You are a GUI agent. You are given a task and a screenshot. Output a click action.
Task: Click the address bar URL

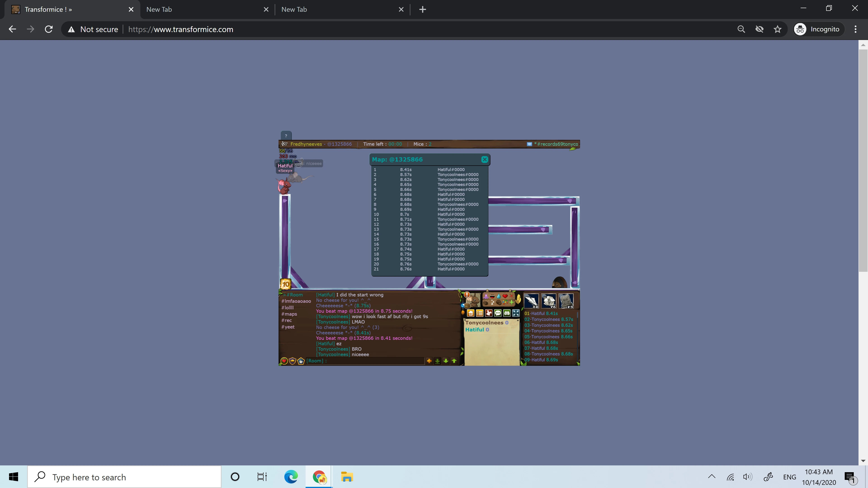pos(181,29)
